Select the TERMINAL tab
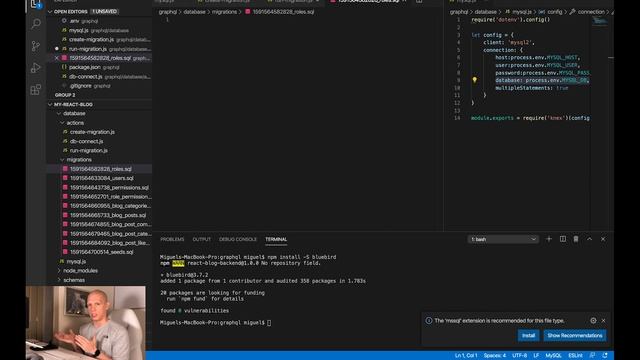 click(276, 239)
